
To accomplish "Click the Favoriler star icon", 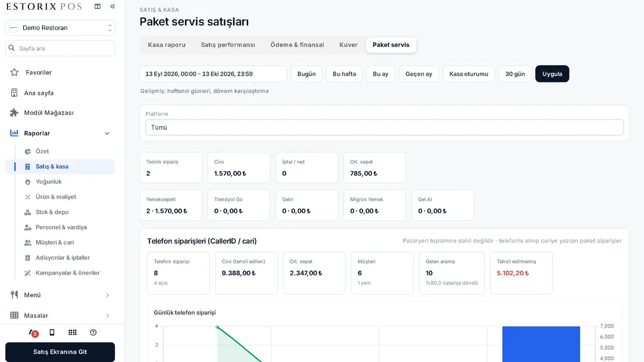I will pos(15,72).
